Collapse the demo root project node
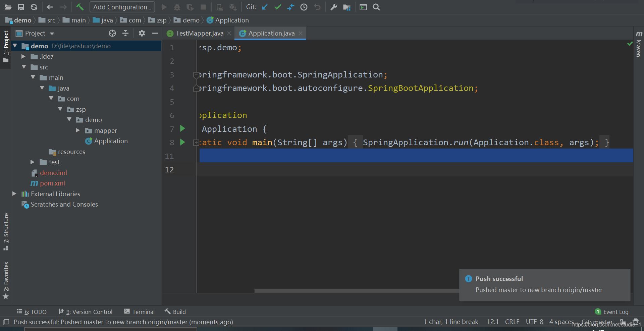The image size is (644, 331). pyautogui.click(x=15, y=46)
